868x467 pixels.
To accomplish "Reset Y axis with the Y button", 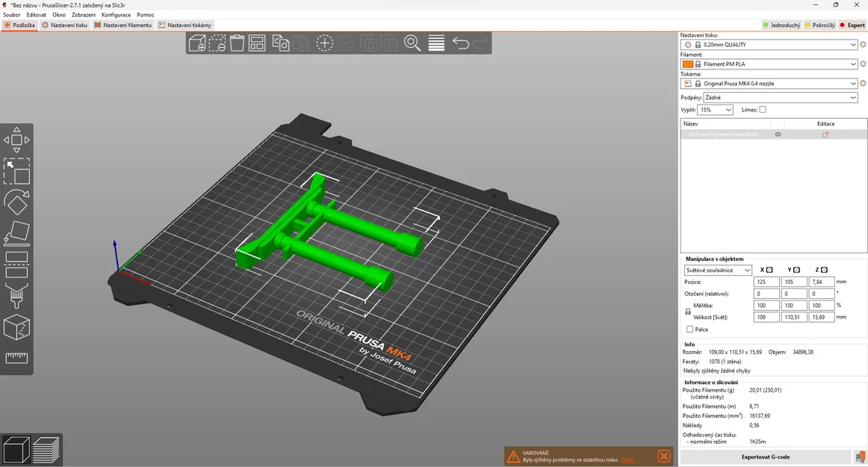I will (796, 270).
